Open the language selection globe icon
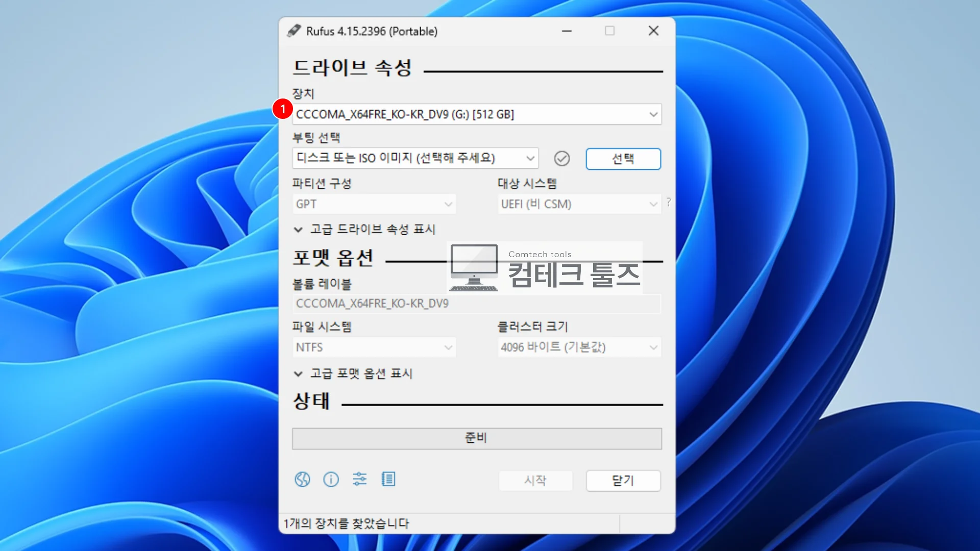 click(x=302, y=479)
